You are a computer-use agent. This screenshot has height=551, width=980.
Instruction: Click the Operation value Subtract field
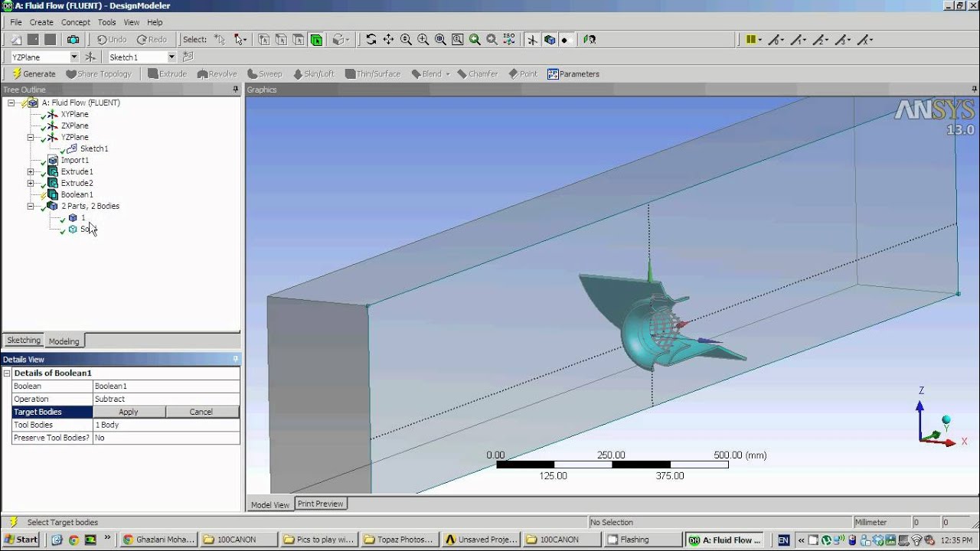(x=166, y=399)
